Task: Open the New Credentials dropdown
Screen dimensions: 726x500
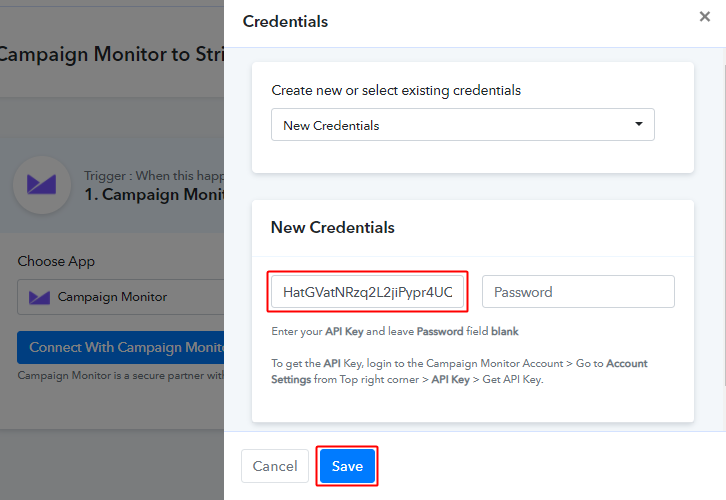Action: coord(463,125)
